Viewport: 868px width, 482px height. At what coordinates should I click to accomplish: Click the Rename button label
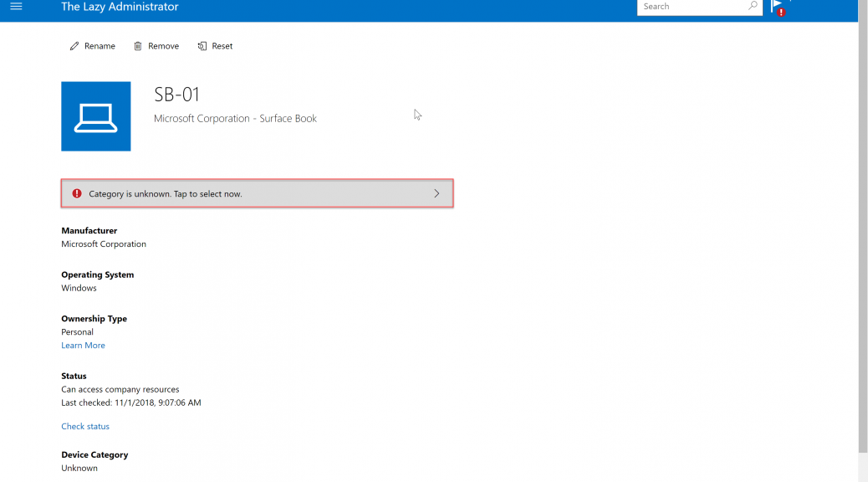(100, 46)
